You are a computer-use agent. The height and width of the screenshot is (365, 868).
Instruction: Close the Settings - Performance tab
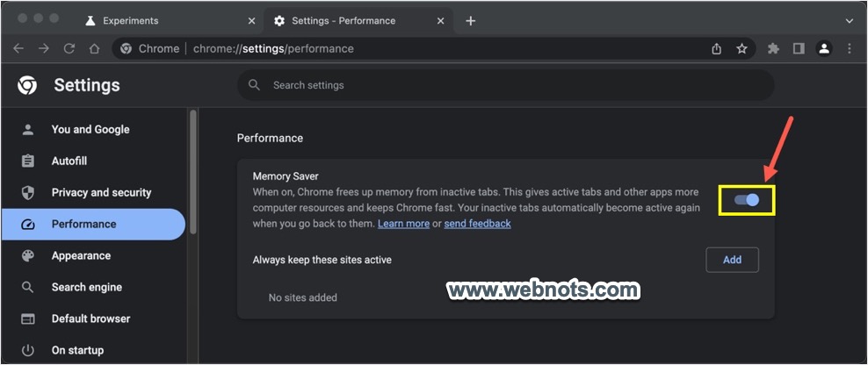click(441, 21)
